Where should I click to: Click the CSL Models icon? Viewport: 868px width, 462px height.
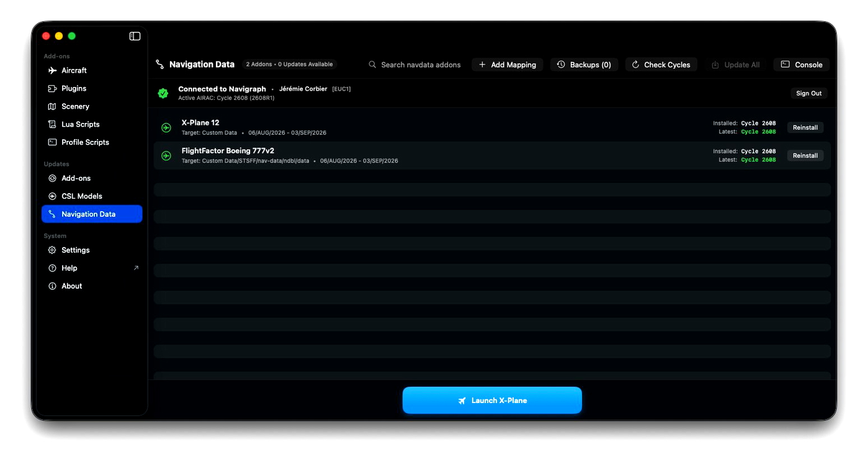(x=53, y=196)
